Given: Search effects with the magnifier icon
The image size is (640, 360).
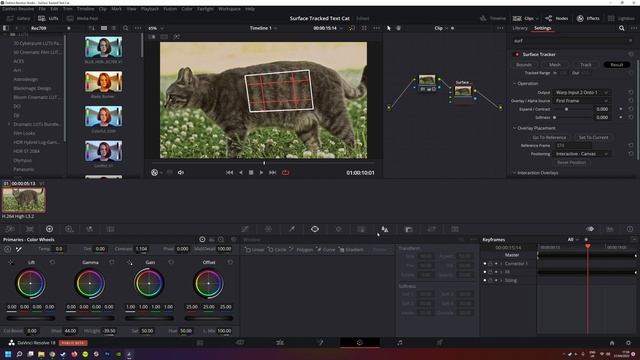Looking at the screenshot, I should (622, 28).
